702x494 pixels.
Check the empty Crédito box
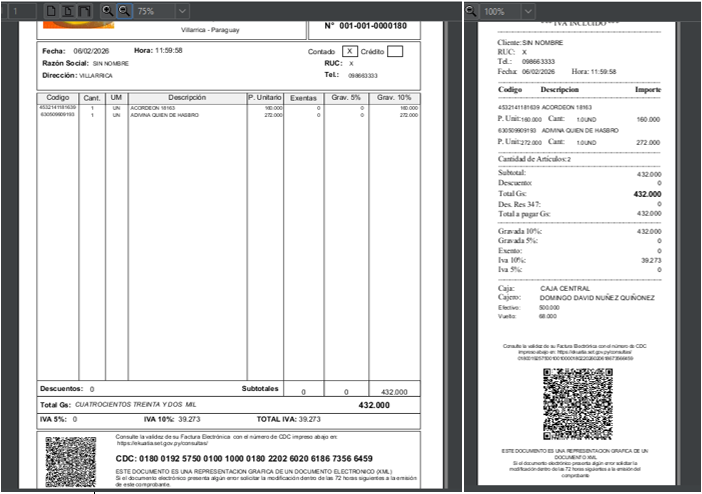coord(394,51)
